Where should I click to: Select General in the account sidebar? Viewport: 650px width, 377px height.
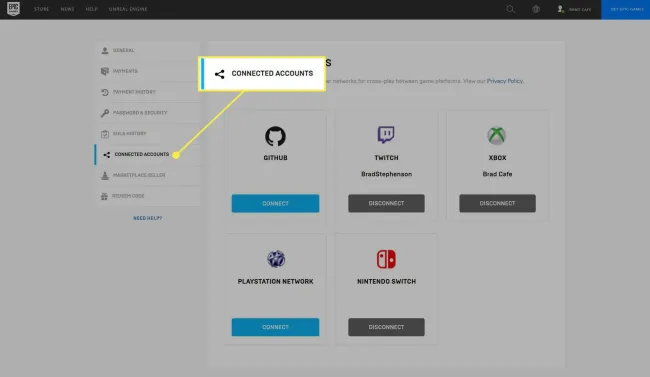pos(147,50)
